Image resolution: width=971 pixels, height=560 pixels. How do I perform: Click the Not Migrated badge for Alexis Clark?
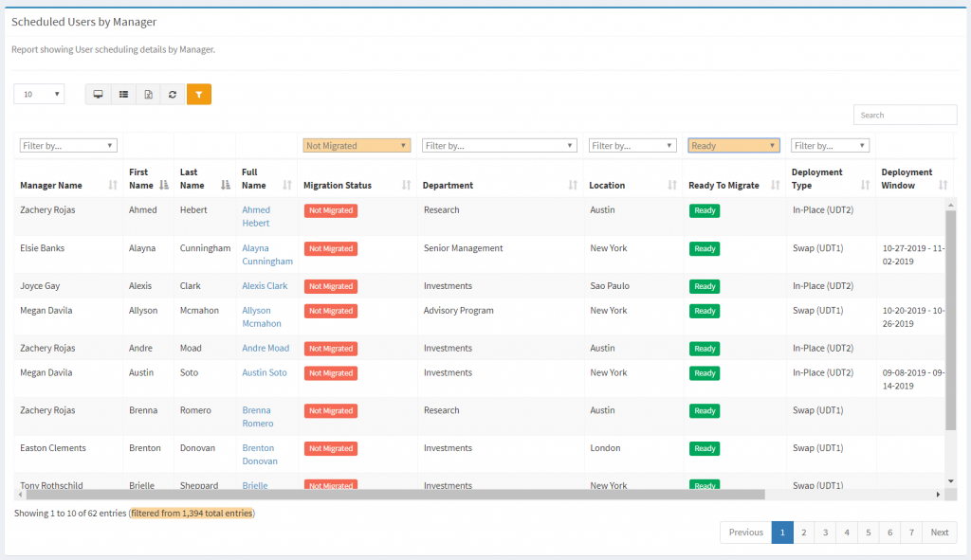point(331,286)
